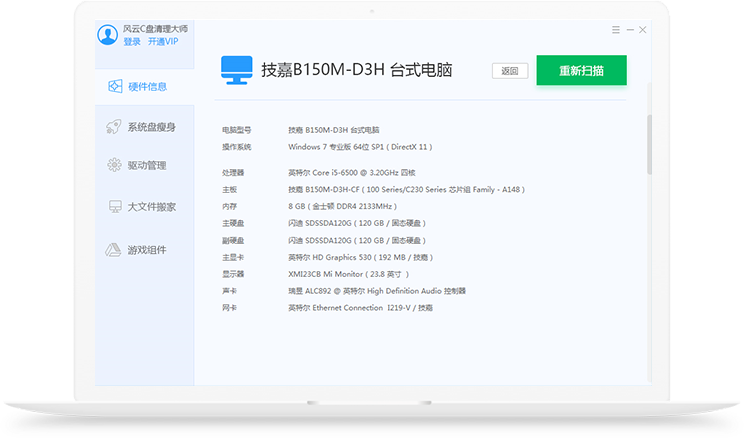Go to 大文件搬家 tab
Image resolution: width=744 pixels, height=438 pixels.
click(x=152, y=207)
